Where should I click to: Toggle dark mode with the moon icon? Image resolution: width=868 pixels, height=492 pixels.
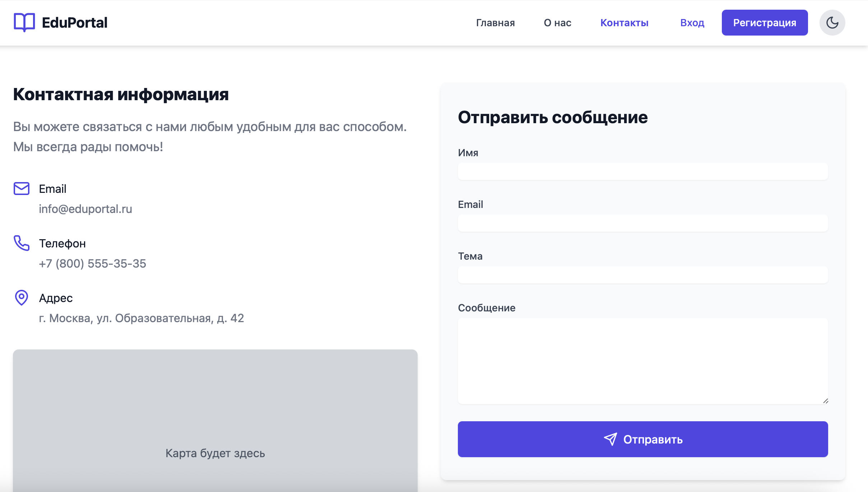tap(832, 22)
